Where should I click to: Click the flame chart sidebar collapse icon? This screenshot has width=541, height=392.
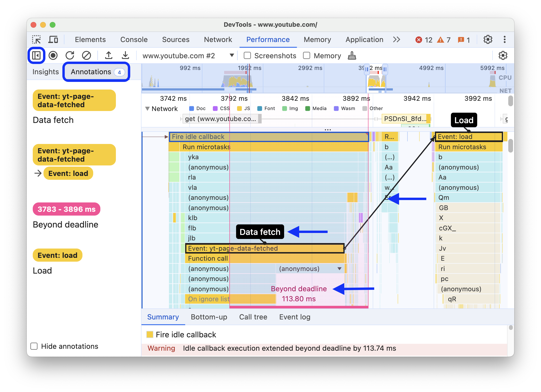pos(37,55)
